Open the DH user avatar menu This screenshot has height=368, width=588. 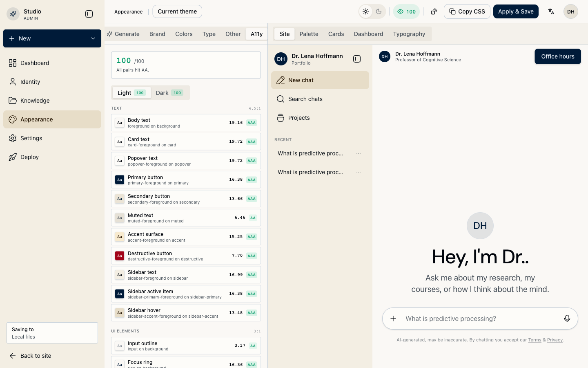coord(571,11)
